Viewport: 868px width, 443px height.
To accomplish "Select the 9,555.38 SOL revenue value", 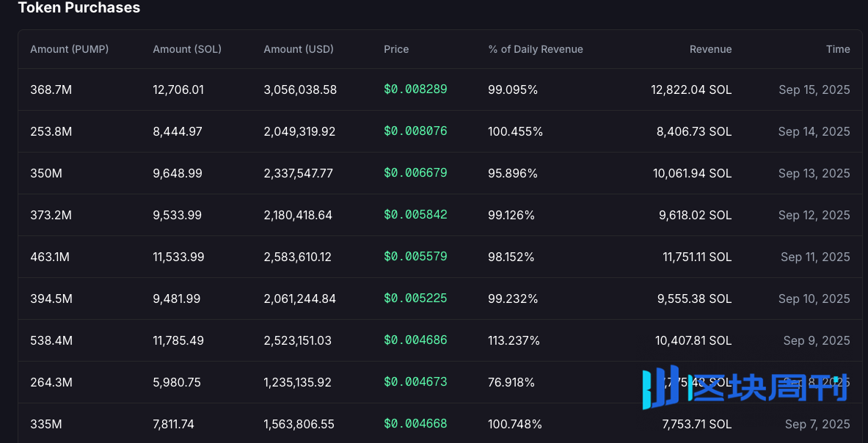I will pos(695,299).
